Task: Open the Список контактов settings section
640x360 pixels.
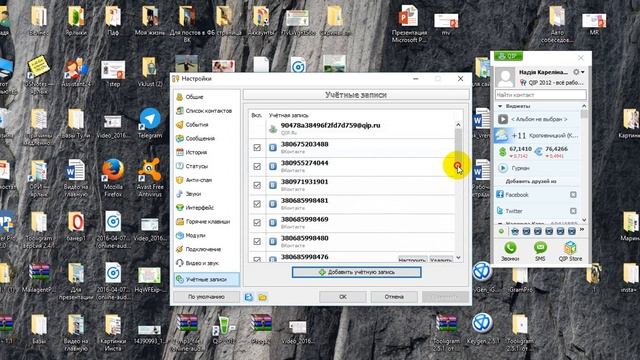Action: tap(207, 111)
